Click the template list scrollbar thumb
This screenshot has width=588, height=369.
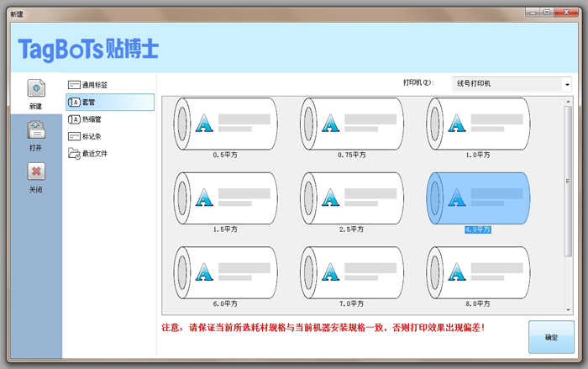[568, 182]
